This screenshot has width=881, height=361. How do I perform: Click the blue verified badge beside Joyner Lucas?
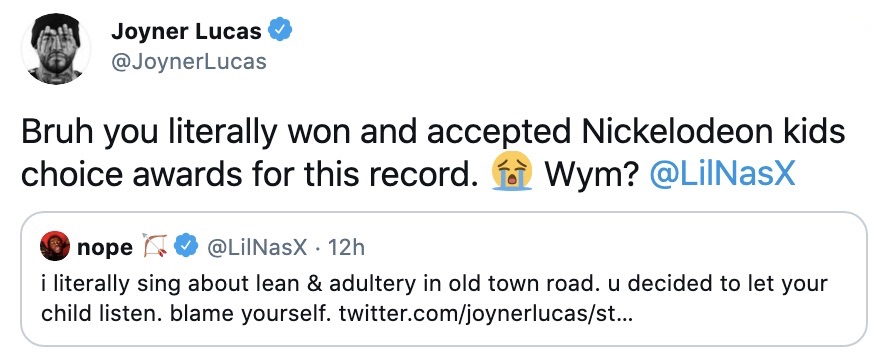click(281, 30)
